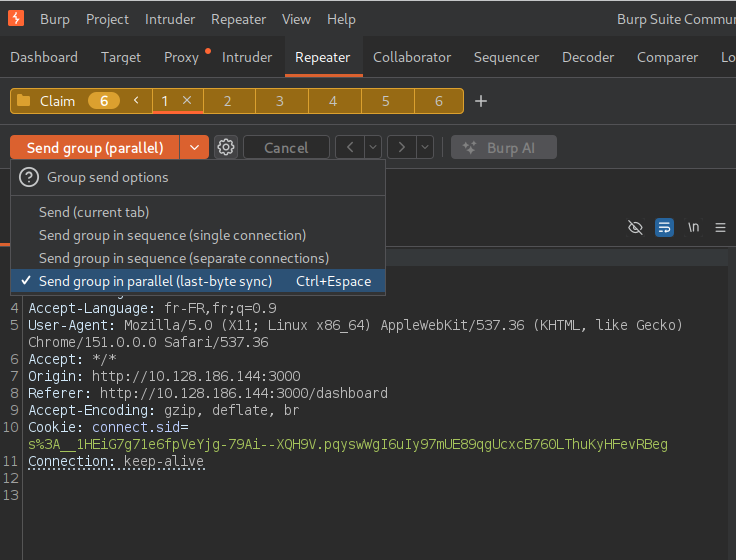This screenshot has width=736, height=560.
Task: Click the Burp Suite logo icon
Action: pos(16,18)
